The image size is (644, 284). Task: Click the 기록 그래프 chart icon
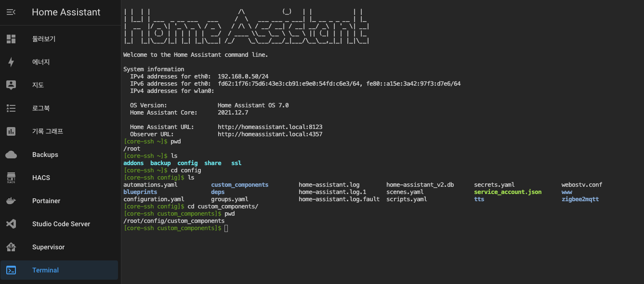coord(11,131)
